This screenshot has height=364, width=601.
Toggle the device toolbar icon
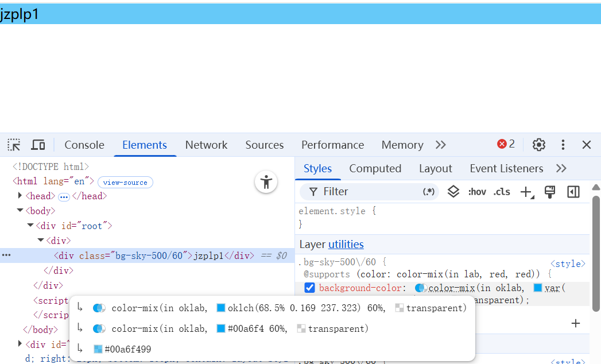click(x=38, y=145)
